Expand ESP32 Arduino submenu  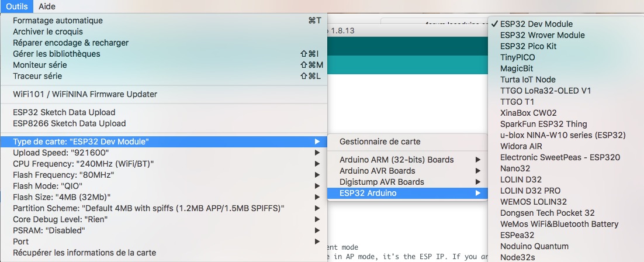[x=407, y=193]
